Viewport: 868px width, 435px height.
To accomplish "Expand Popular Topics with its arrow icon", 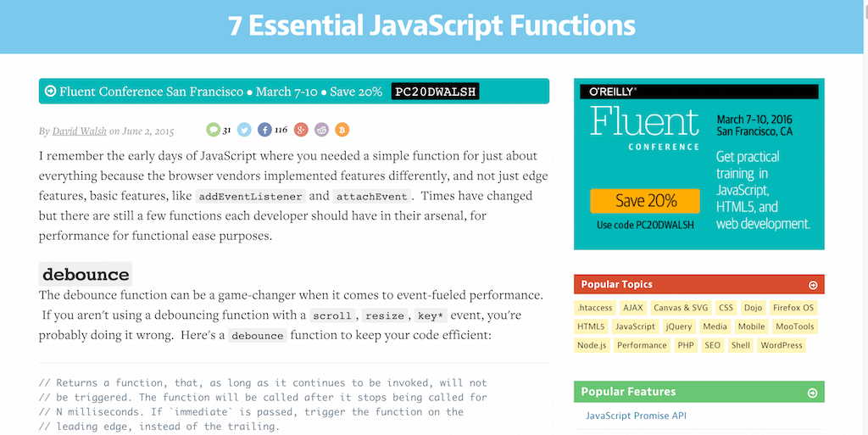I will 813,285.
